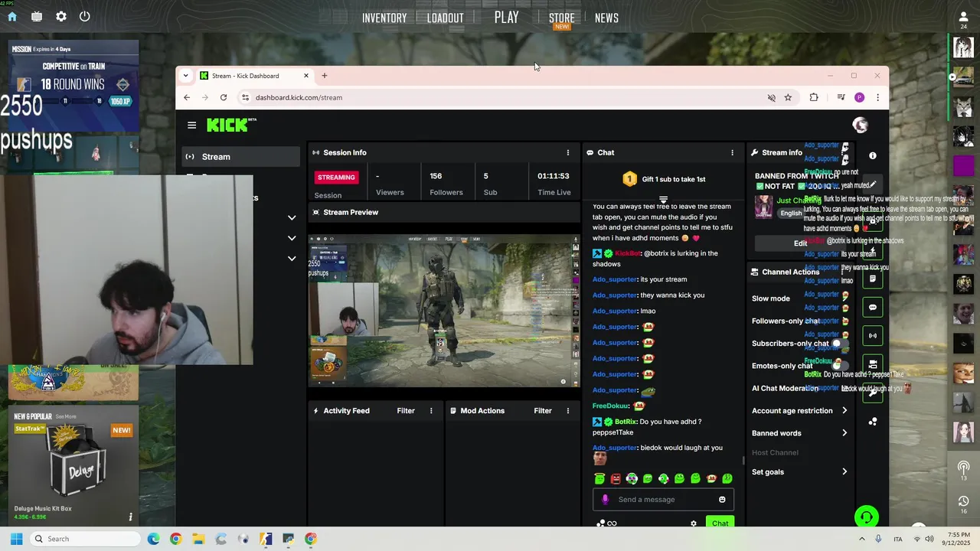Click the purple Chrome profile icon
The width and height of the screenshot is (980, 551).
coord(859,97)
